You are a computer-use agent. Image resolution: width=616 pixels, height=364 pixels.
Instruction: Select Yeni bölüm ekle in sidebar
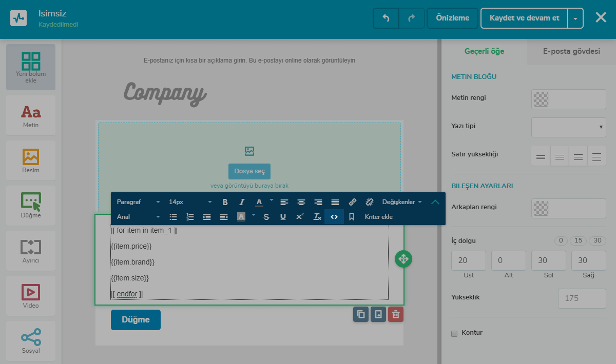click(31, 67)
